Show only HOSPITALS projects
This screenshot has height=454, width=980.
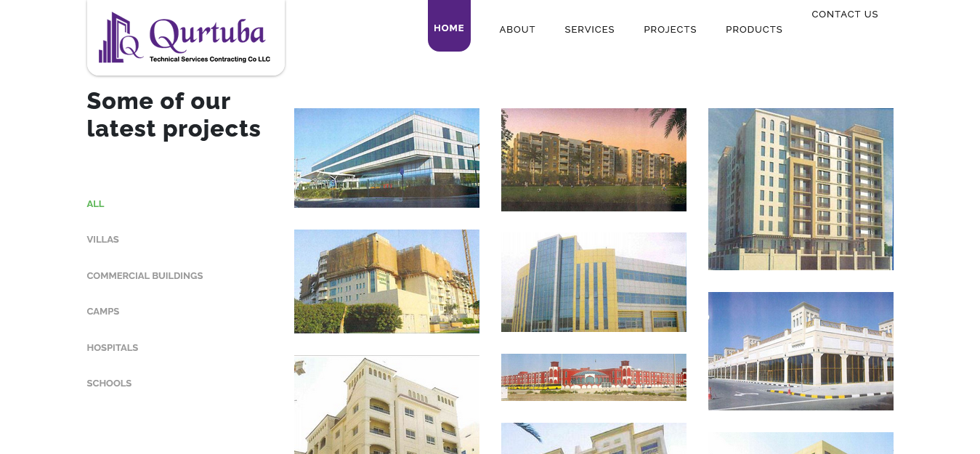pos(112,348)
